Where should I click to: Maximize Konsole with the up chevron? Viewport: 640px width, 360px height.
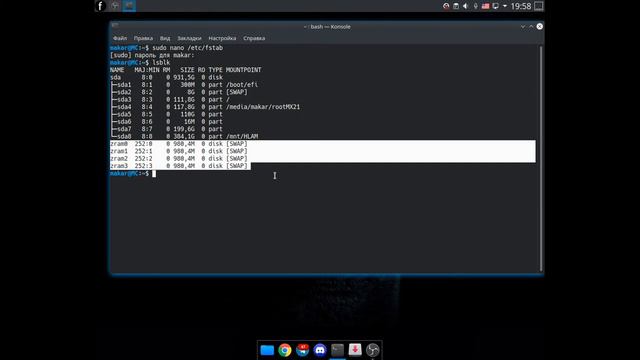coord(531,27)
